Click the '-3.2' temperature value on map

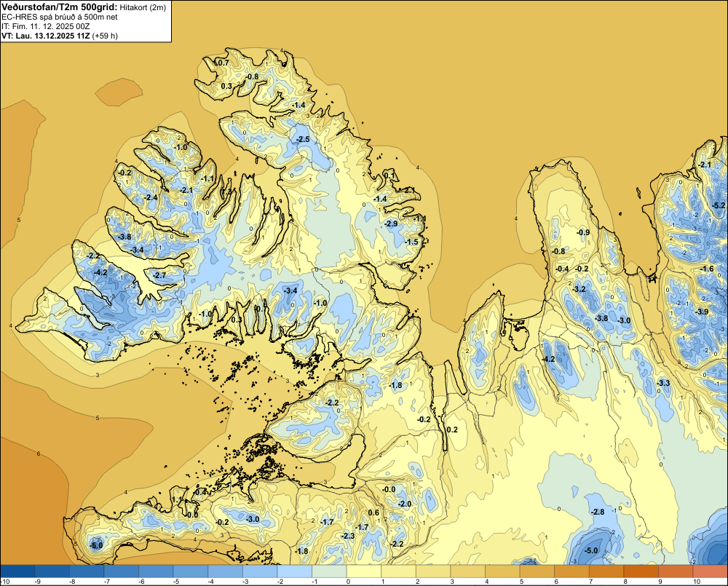point(579,289)
